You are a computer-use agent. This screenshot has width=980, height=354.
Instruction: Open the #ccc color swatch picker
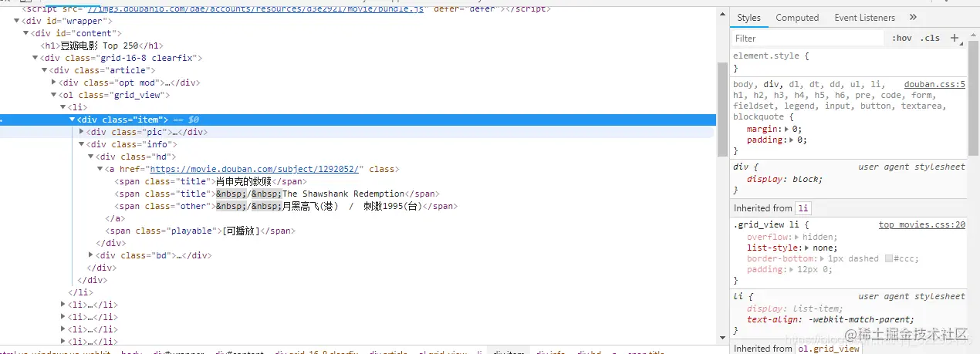pos(890,259)
